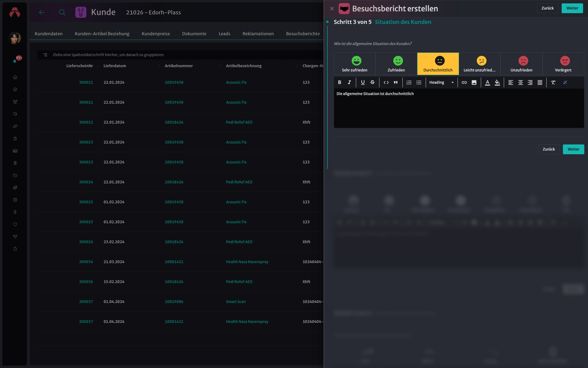Open the dashboard gauge sidebar icon
This screenshot has height=368, width=588.
coord(15,90)
